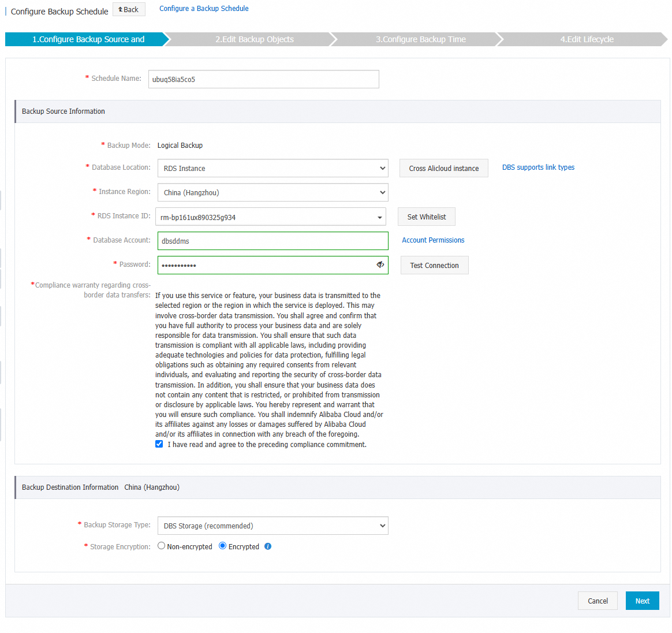
Task: Expand the RDS Instance ID dropdown
Action: click(380, 217)
